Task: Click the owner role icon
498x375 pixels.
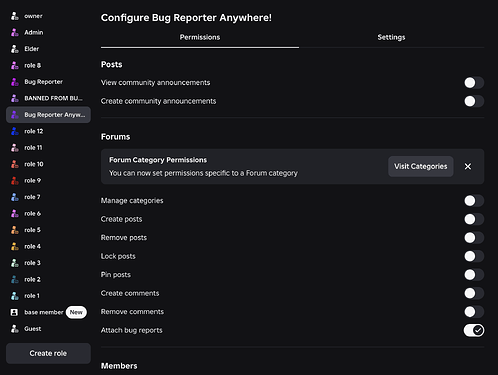Action: pyautogui.click(x=15, y=16)
